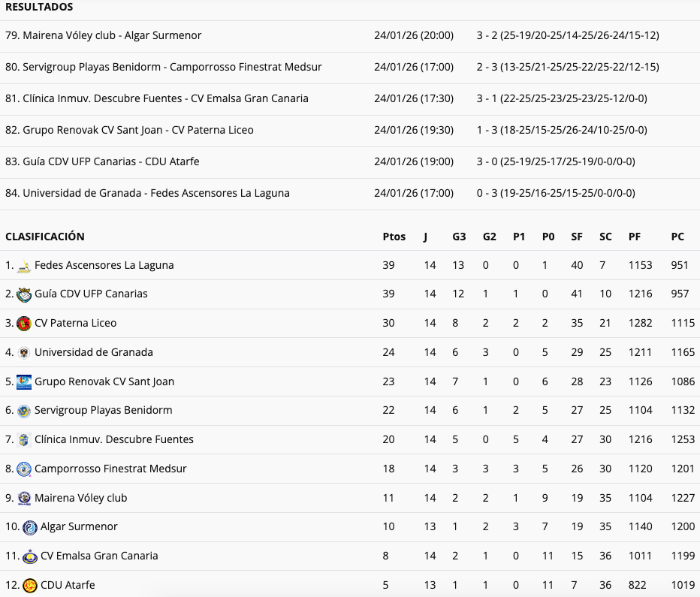The width and height of the screenshot is (700, 597).
Task: Click the CV Emalsa Gran Canaria logo
Action: [x=30, y=556]
